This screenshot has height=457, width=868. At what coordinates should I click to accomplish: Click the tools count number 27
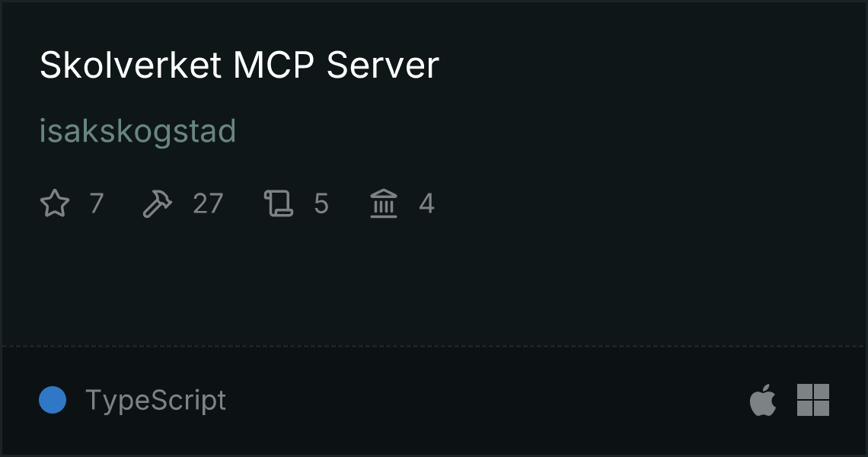point(208,203)
